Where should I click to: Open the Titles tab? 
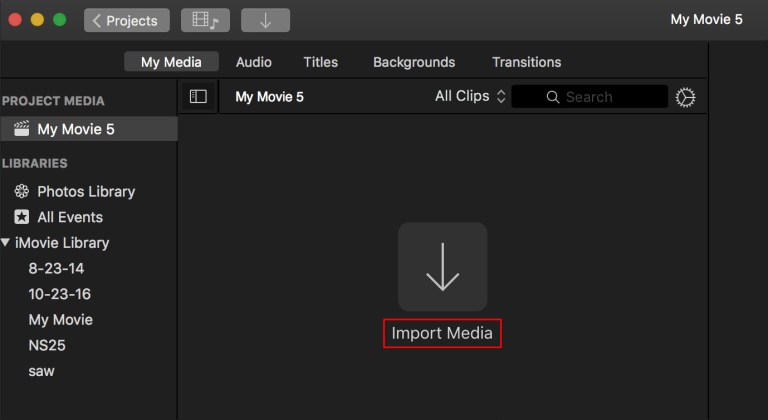pos(321,62)
